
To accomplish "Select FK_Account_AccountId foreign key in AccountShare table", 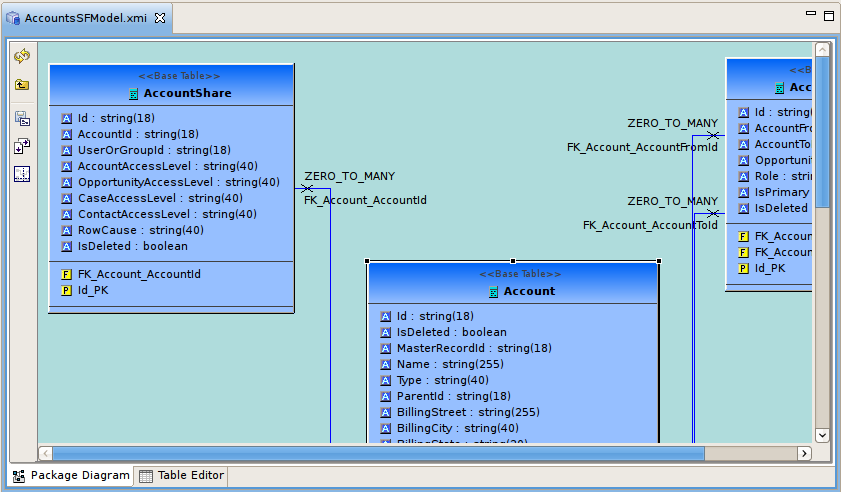I will [139, 274].
